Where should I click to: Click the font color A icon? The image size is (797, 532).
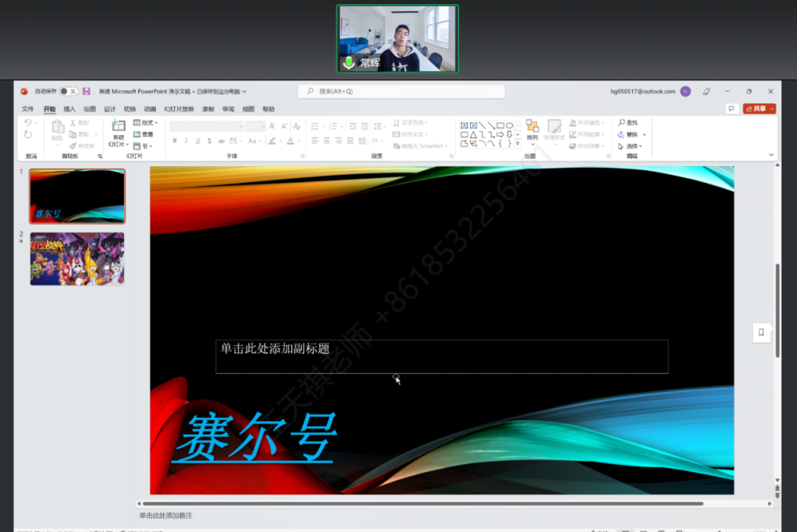pyautogui.click(x=290, y=141)
